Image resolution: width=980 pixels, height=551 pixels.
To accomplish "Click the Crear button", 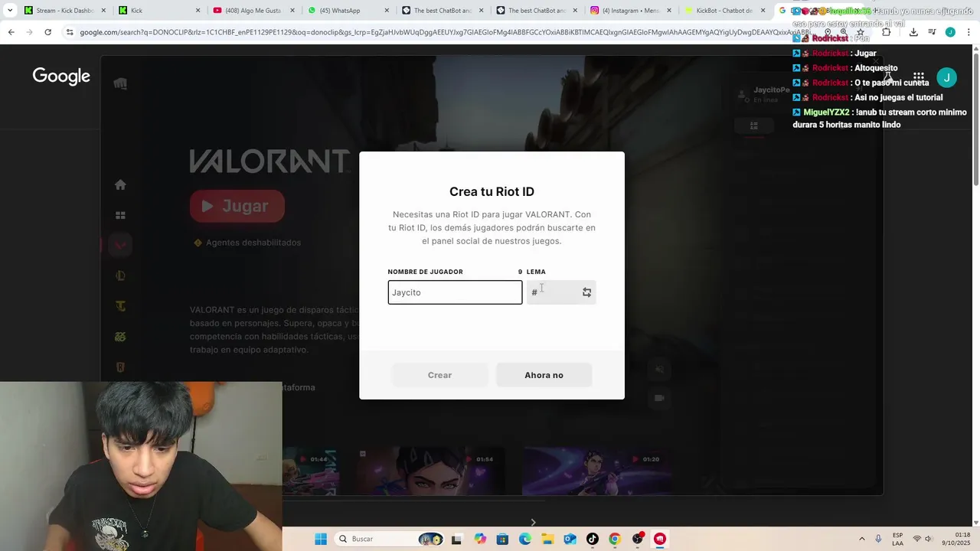I will (x=439, y=375).
